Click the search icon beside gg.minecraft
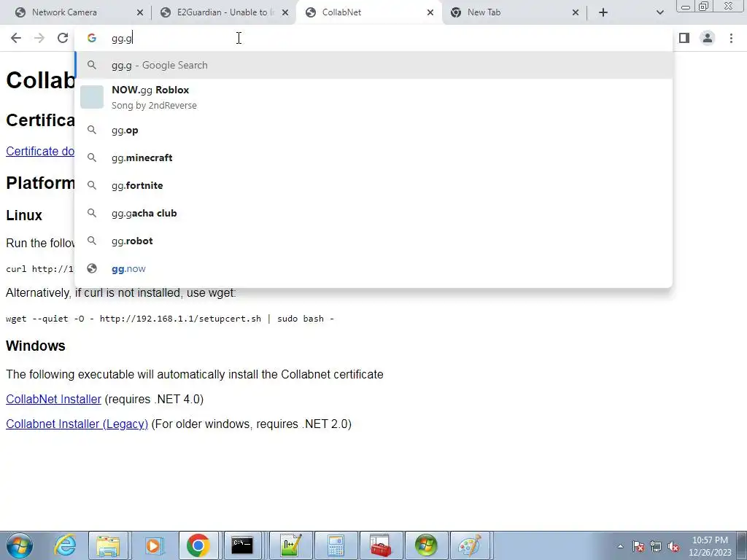747x560 pixels. (92, 157)
